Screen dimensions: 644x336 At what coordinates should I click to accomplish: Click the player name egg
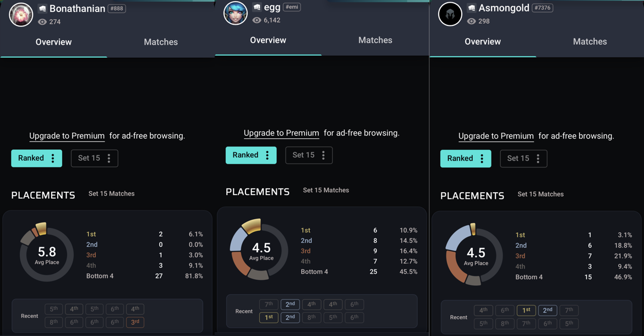coord(272,7)
